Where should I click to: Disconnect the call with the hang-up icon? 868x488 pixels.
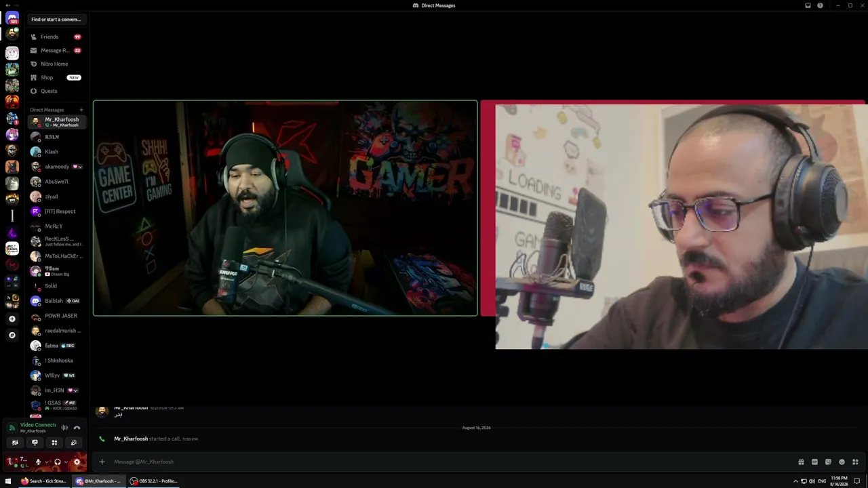point(77,428)
